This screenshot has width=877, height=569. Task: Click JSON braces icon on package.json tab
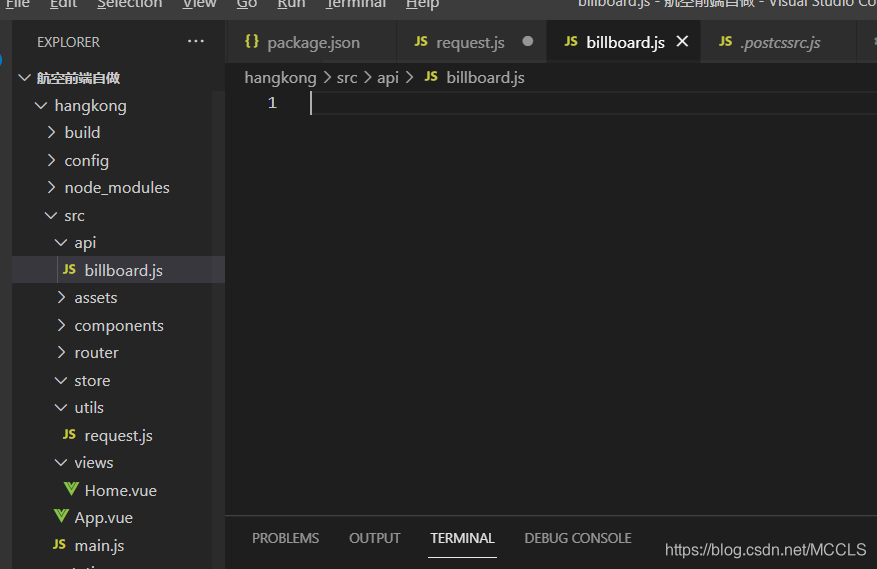(252, 41)
